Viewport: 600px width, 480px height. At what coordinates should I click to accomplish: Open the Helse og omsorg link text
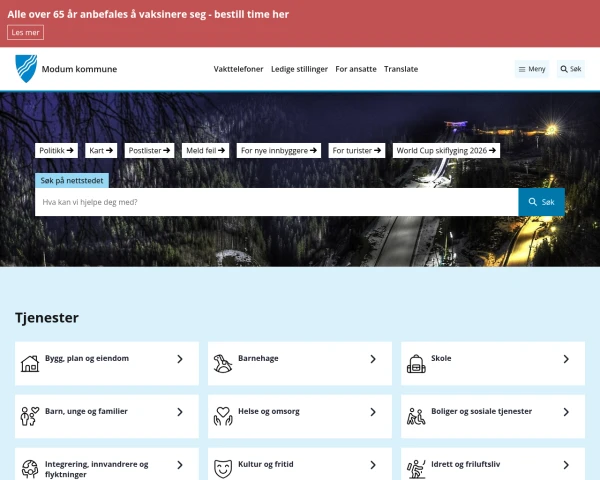[269, 411]
